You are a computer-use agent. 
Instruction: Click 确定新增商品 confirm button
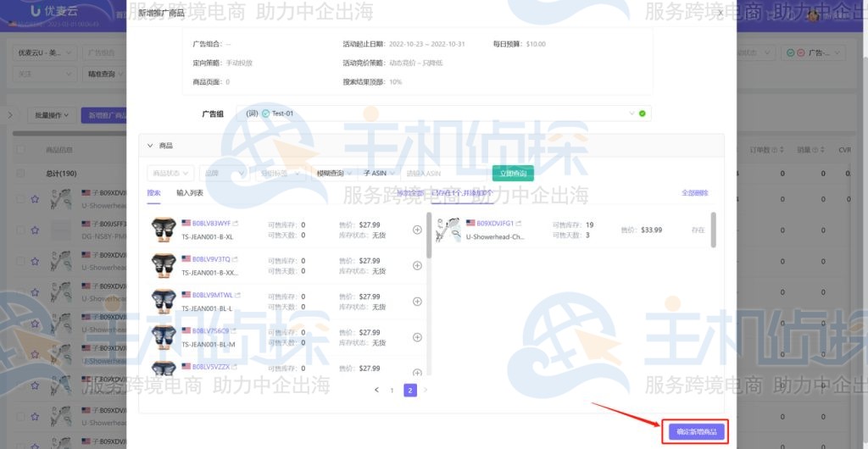[696, 432]
